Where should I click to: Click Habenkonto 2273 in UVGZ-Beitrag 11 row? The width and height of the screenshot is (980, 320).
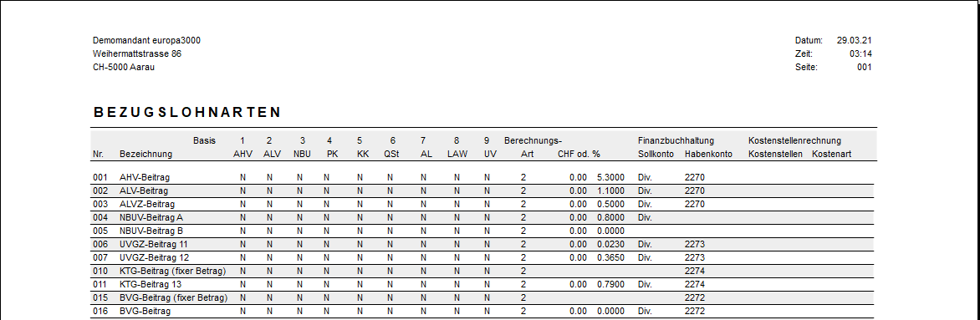pos(694,244)
